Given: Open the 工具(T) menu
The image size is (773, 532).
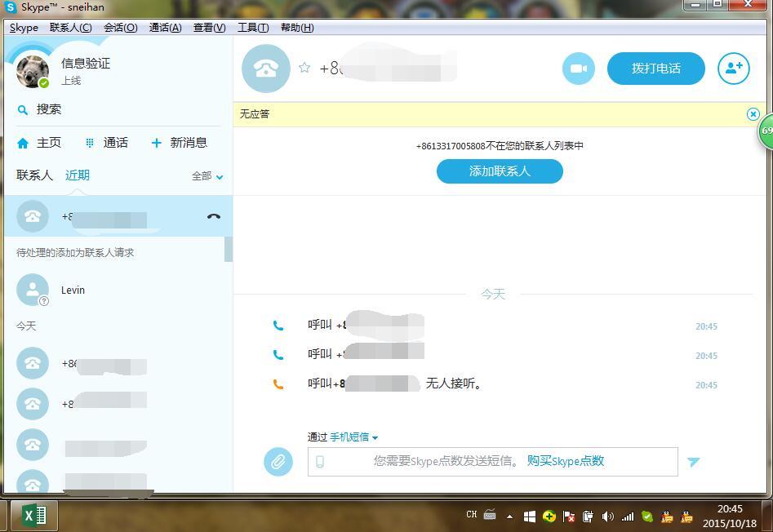Looking at the screenshot, I should (252, 28).
